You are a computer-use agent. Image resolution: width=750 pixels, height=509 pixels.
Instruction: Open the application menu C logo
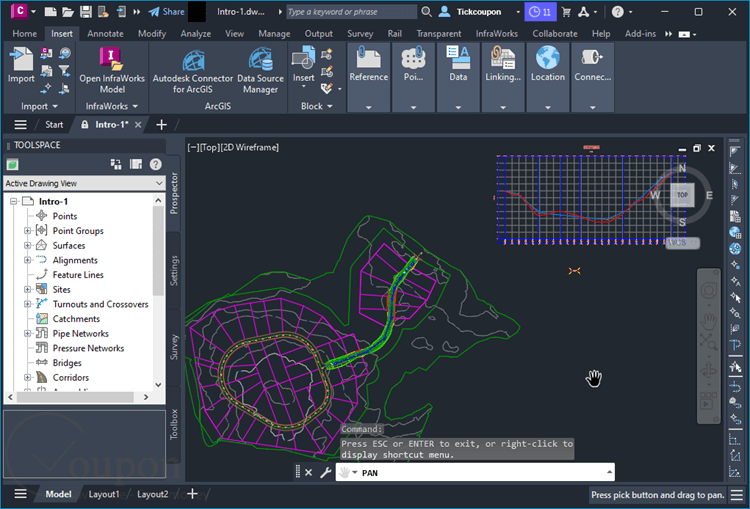click(x=20, y=11)
